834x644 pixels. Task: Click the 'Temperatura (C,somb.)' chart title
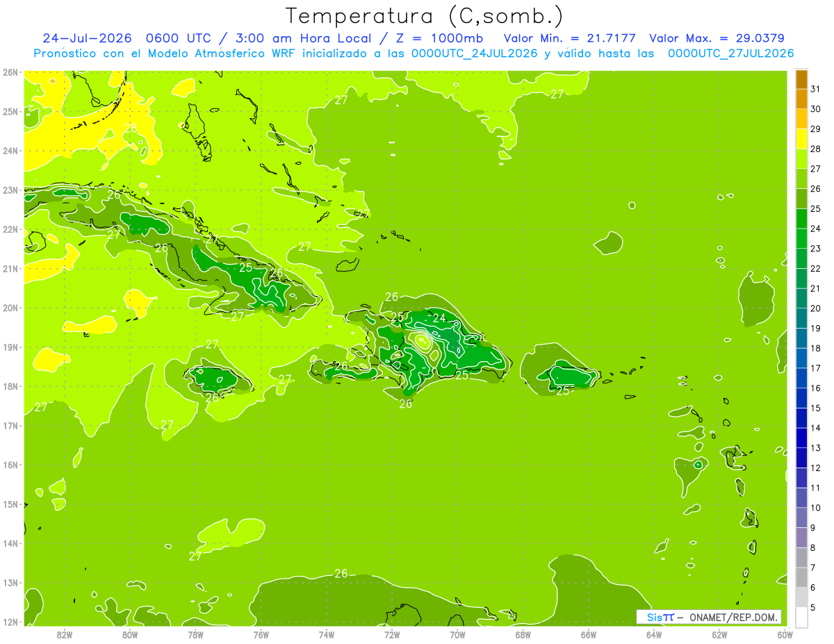pyautogui.click(x=425, y=16)
